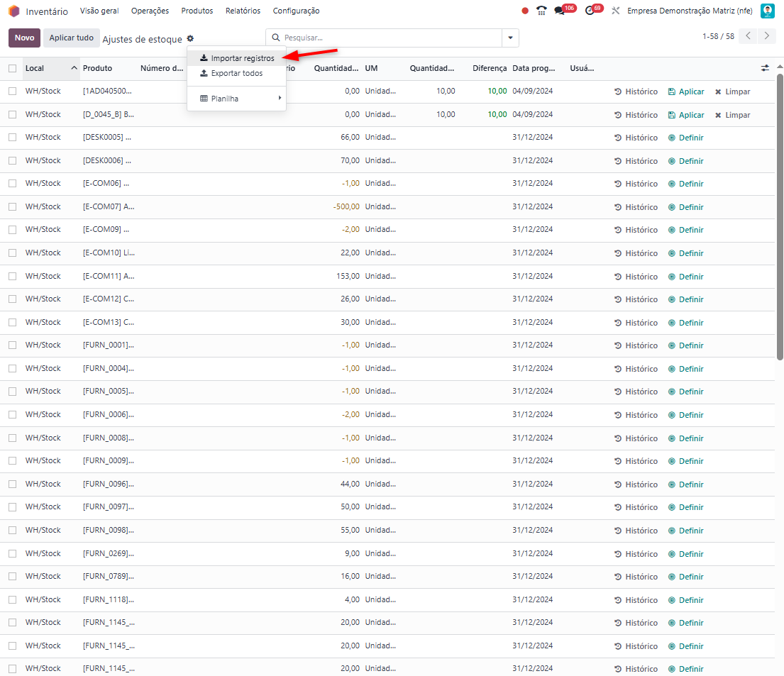This screenshot has width=784, height=676.
Task: Click the search magnifier icon
Action: tap(275, 38)
